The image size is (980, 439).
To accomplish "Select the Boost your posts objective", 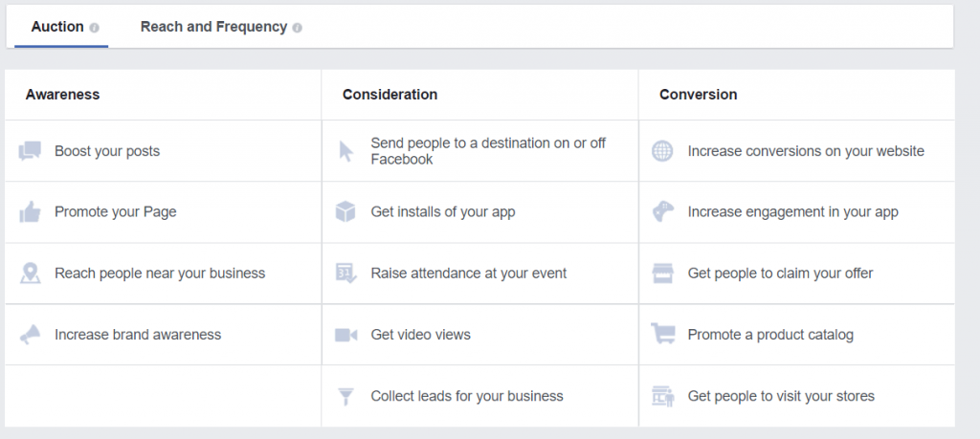I will click(x=163, y=151).
